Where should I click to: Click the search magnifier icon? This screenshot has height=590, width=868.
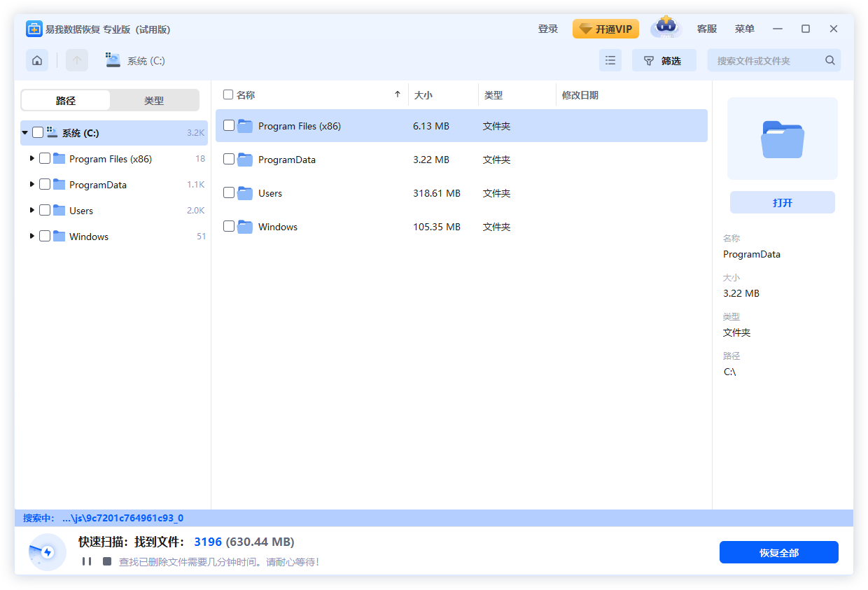(829, 60)
